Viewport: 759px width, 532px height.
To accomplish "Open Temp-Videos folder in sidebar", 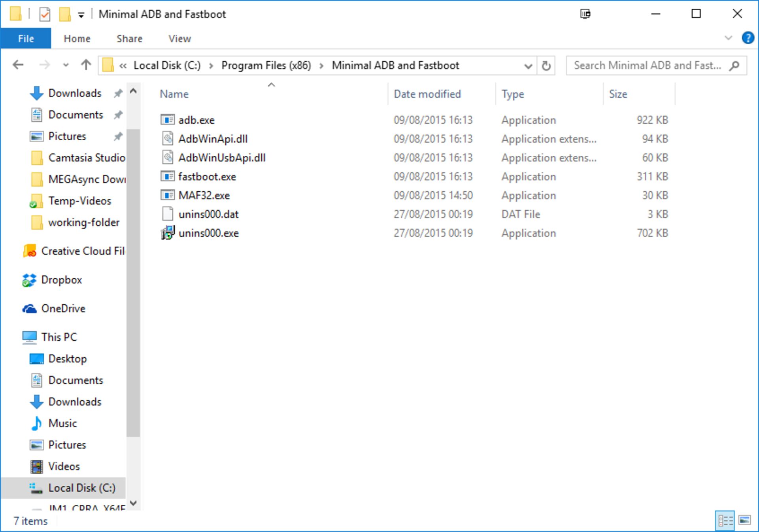I will point(70,201).
